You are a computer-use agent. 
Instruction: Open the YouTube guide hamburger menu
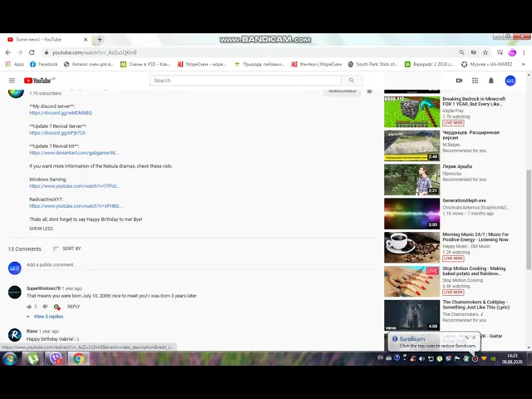[12, 81]
